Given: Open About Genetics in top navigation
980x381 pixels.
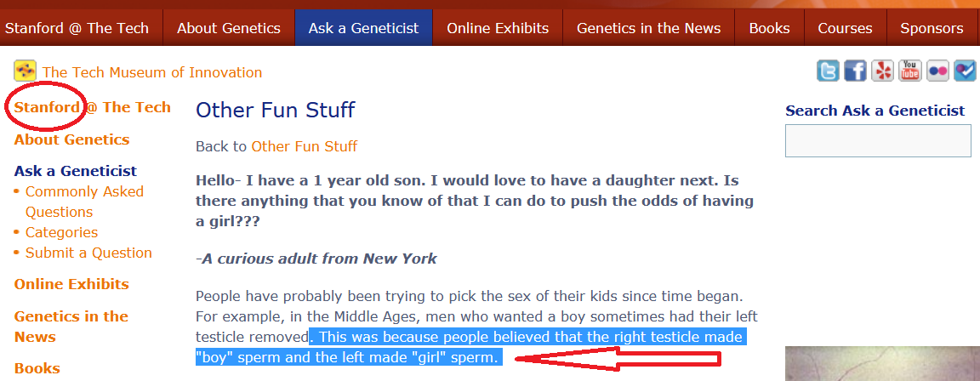Looking at the screenshot, I should tap(229, 28).
